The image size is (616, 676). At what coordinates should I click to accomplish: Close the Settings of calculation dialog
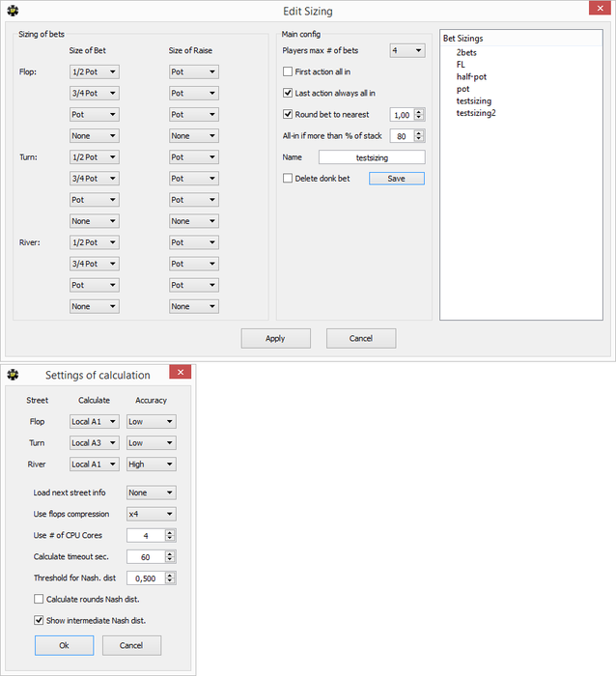[x=181, y=372]
